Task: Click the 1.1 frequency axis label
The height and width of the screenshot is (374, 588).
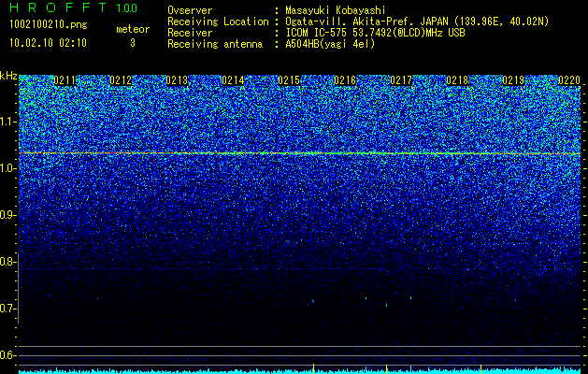Action: [7, 122]
